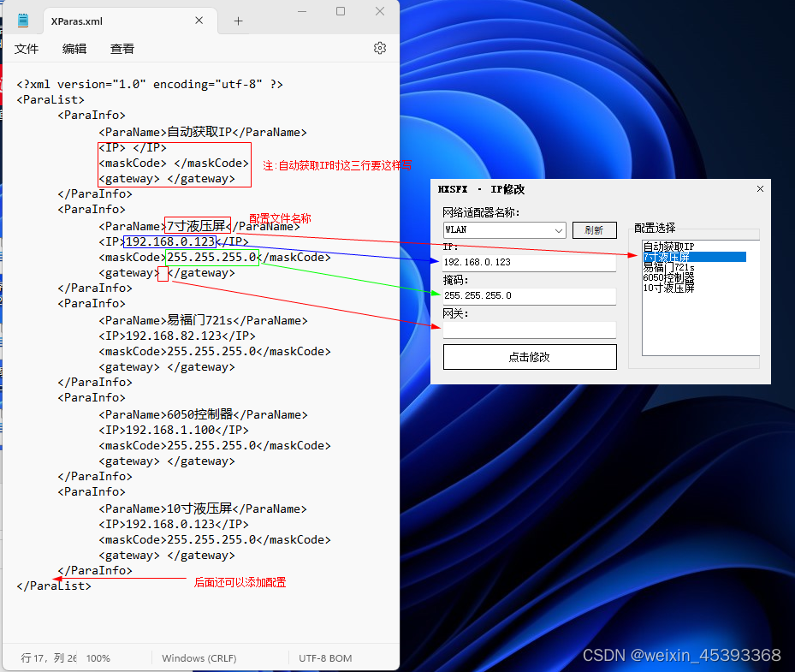
Task: Click the 配置选择 group label
Action: click(x=655, y=228)
